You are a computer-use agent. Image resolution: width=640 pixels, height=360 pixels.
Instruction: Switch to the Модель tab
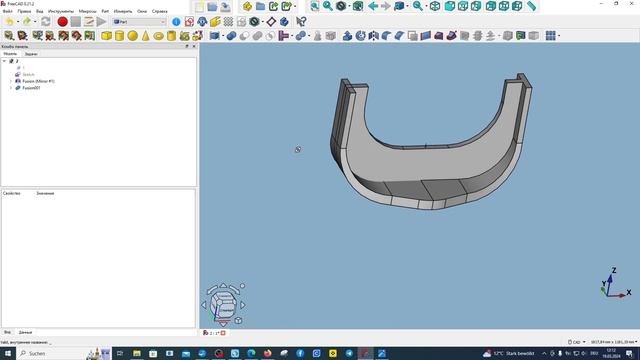10,54
